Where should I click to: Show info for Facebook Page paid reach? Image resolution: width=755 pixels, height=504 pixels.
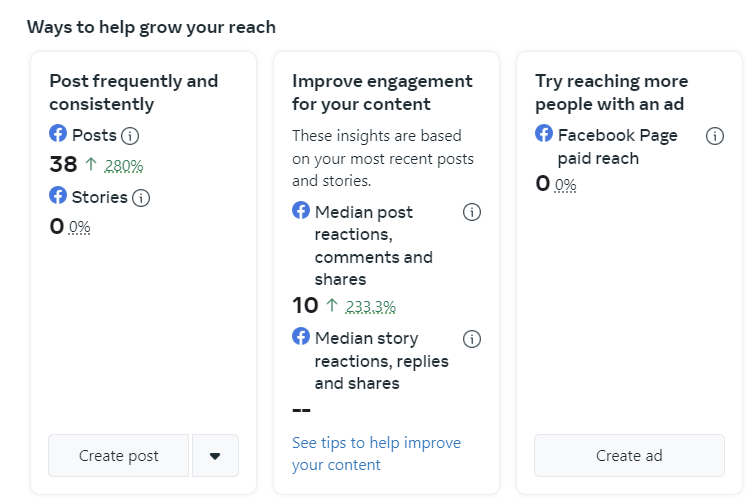[x=714, y=136]
